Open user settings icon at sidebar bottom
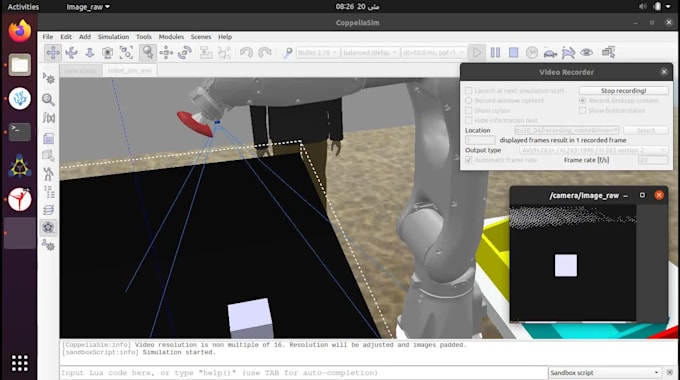Viewport: 680px width, 380px height. click(49, 246)
